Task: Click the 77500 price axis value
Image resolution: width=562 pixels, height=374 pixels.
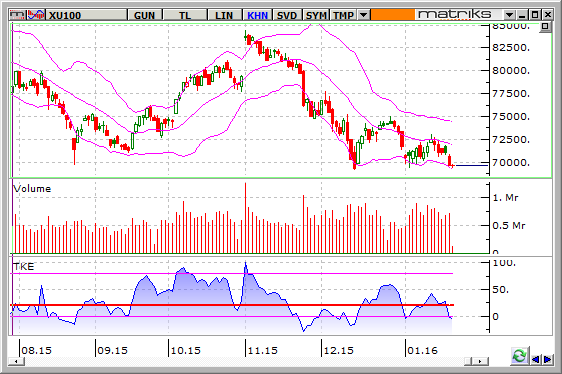Action: click(511, 93)
